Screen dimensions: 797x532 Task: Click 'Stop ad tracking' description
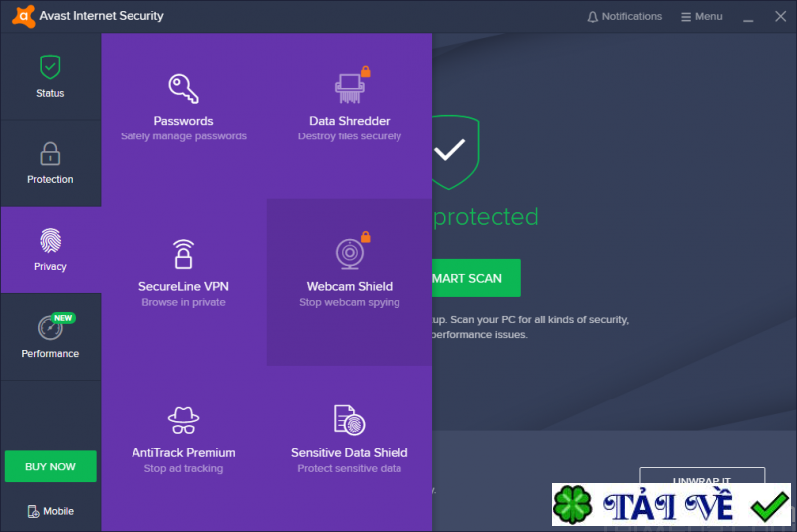coord(183,468)
